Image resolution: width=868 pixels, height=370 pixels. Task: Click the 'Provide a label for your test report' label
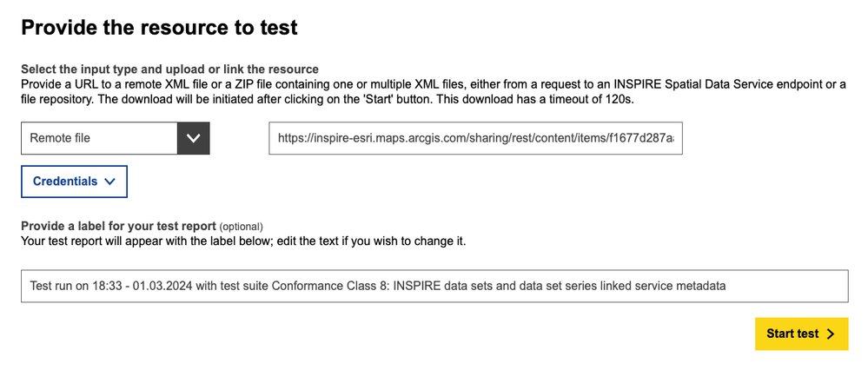click(x=118, y=226)
